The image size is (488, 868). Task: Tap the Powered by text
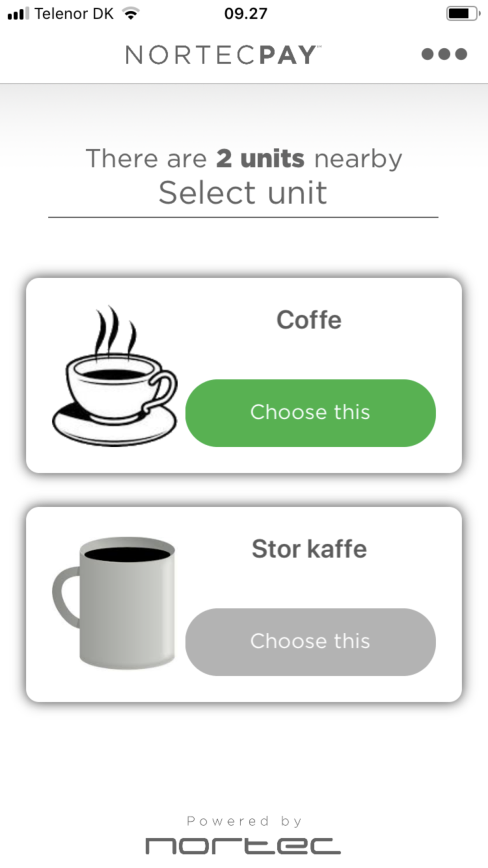pos(244,821)
